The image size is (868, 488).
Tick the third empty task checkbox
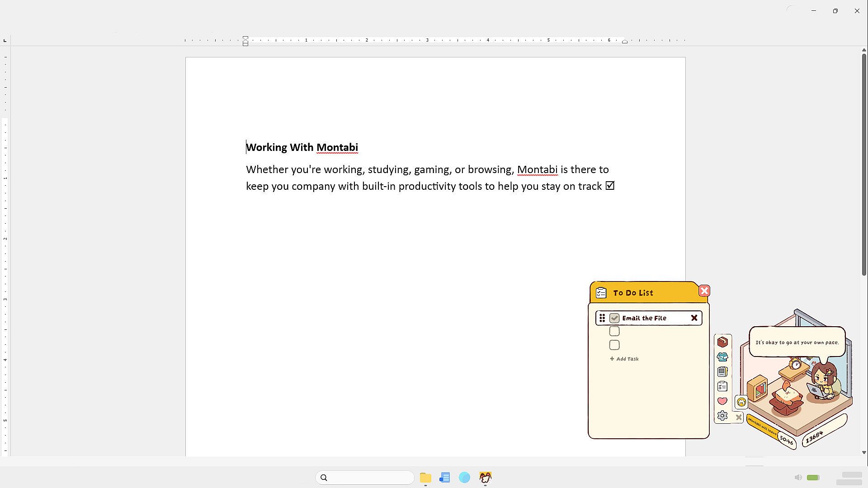pos(614,345)
